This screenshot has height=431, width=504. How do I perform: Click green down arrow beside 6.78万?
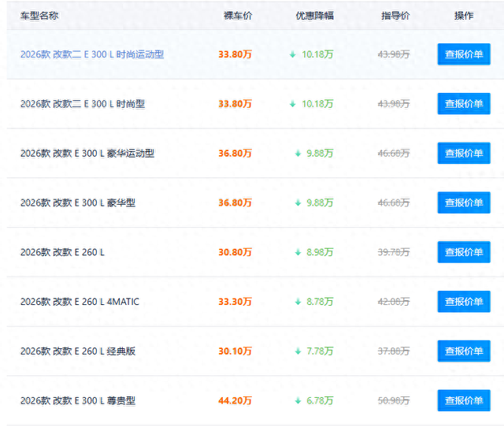click(298, 401)
